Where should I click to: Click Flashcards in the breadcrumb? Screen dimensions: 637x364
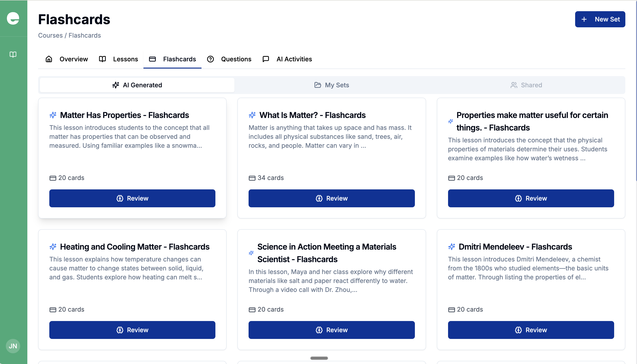click(x=84, y=36)
